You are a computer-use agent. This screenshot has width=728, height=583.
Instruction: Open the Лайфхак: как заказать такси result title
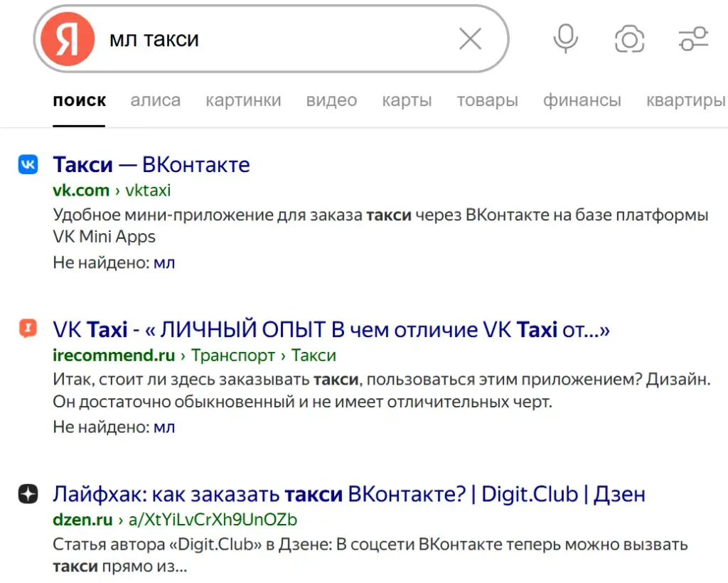coord(349,494)
